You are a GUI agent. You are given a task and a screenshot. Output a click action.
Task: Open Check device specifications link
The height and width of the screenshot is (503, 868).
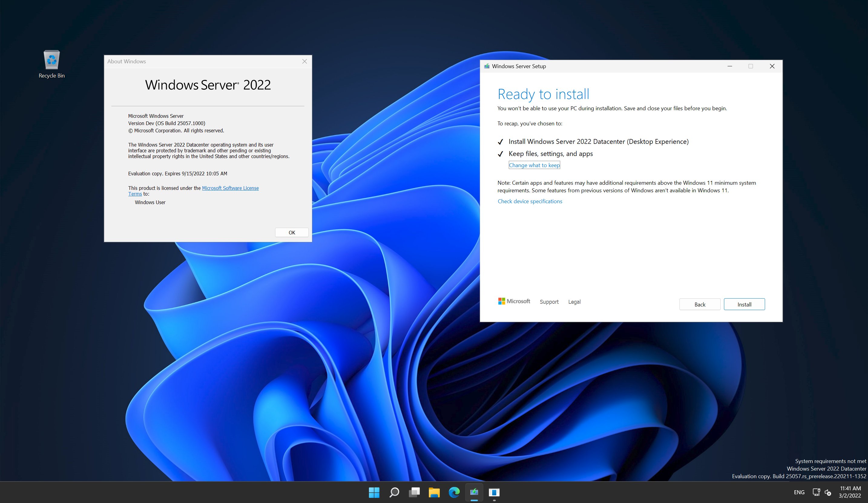530,201
